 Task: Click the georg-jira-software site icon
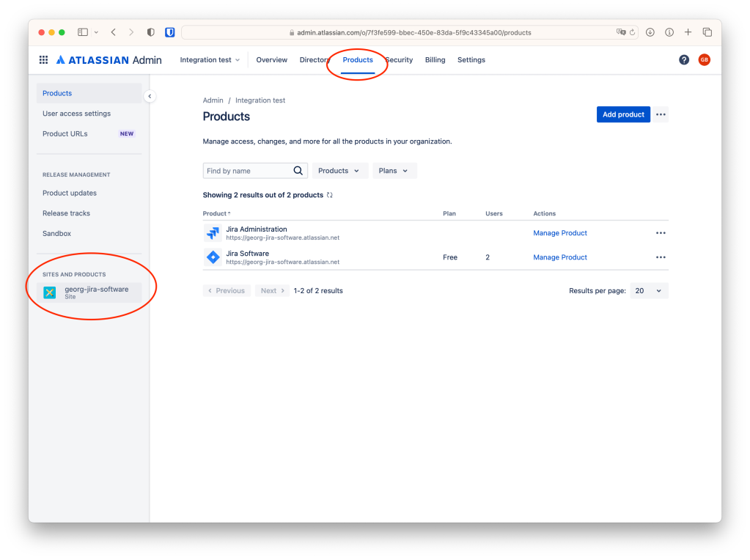50,292
